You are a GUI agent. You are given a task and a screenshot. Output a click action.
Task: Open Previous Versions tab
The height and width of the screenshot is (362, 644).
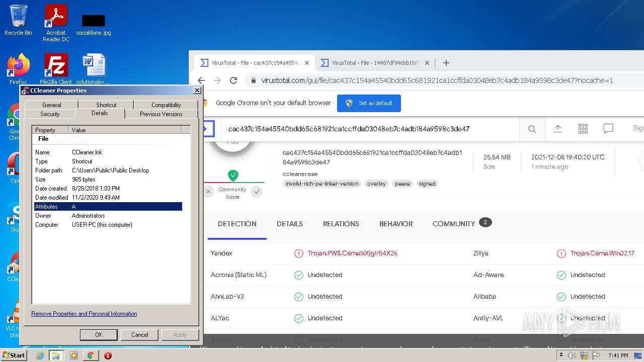[161, 114]
